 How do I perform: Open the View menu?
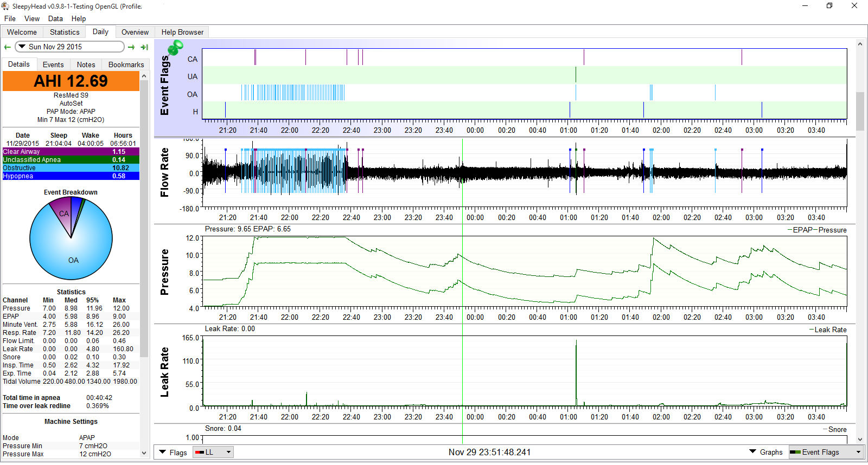(x=32, y=18)
